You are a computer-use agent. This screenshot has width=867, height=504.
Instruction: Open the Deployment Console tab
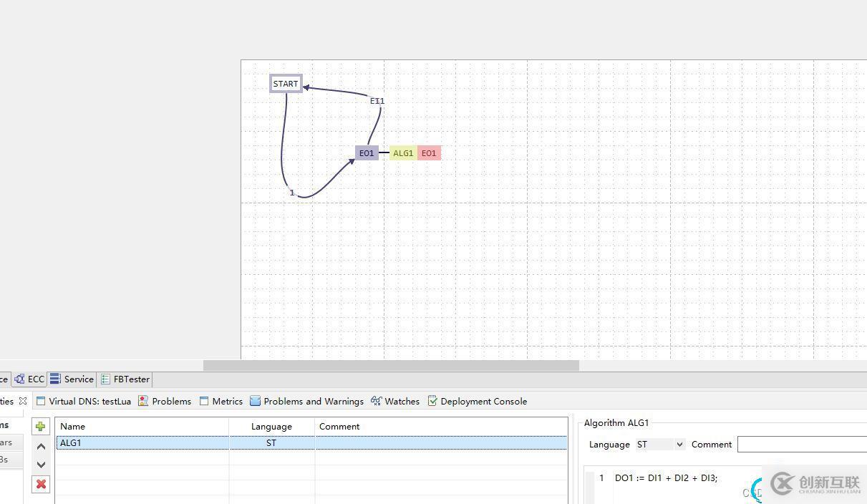tap(477, 402)
